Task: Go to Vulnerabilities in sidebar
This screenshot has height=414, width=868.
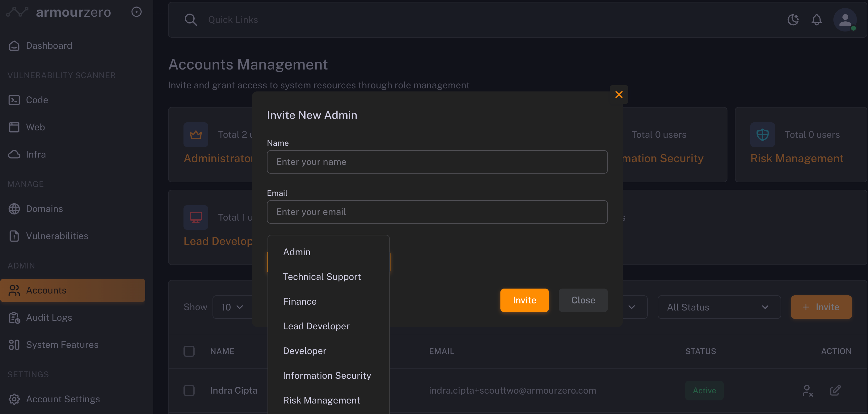Action: pyautogui.click(x=57, y=236)
